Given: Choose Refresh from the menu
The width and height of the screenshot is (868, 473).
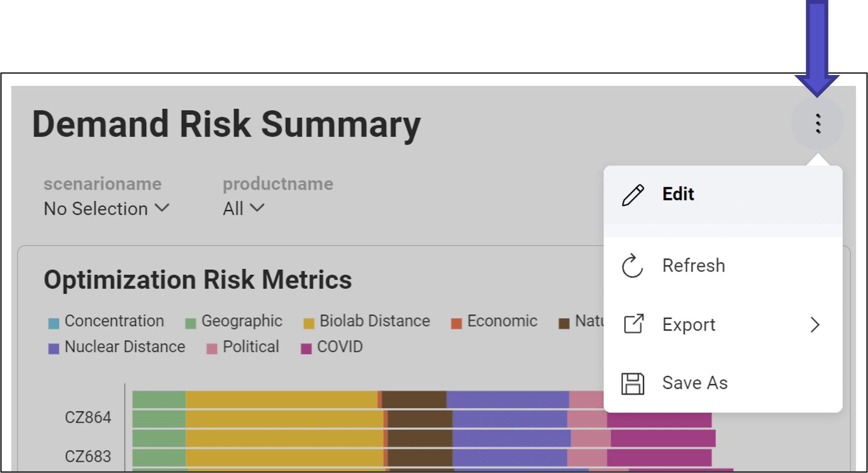Looking at the screenshot, I should tap(693, 266).
